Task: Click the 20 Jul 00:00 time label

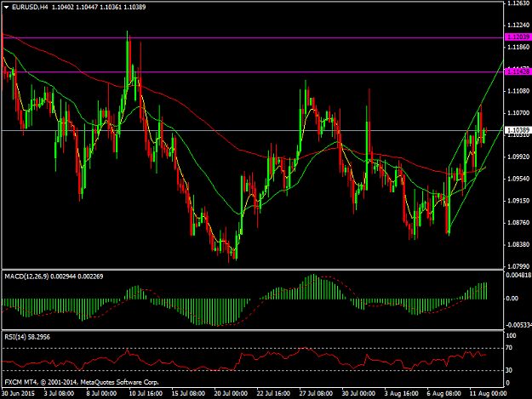Action: click(x=231, y=394)
